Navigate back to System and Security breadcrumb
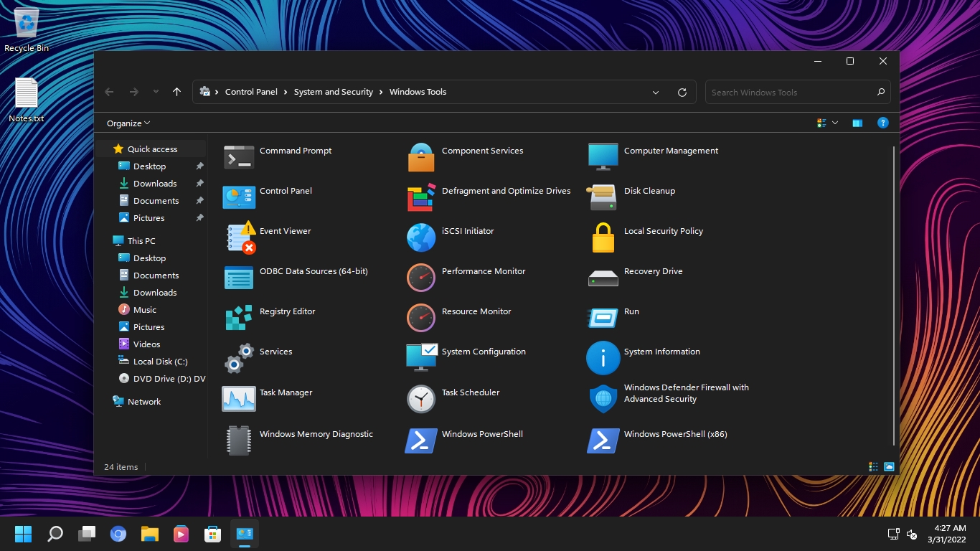Image resolution: width=980 pixels, height=551 pixels. tap(334, 92)
